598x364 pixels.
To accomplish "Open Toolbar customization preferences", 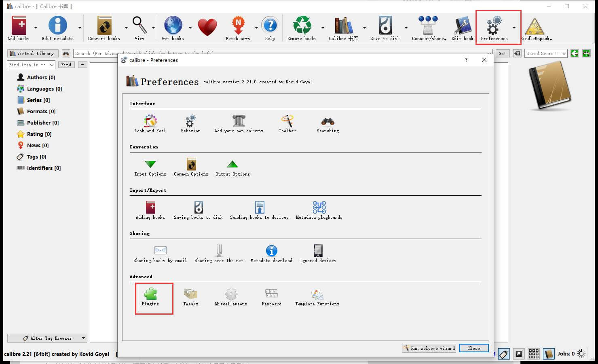I will (287, 124).
